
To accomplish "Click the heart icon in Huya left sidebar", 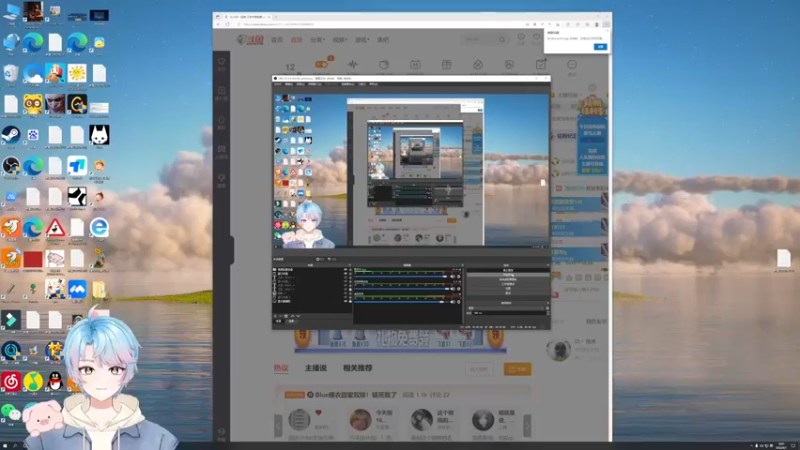I will 221,61.
